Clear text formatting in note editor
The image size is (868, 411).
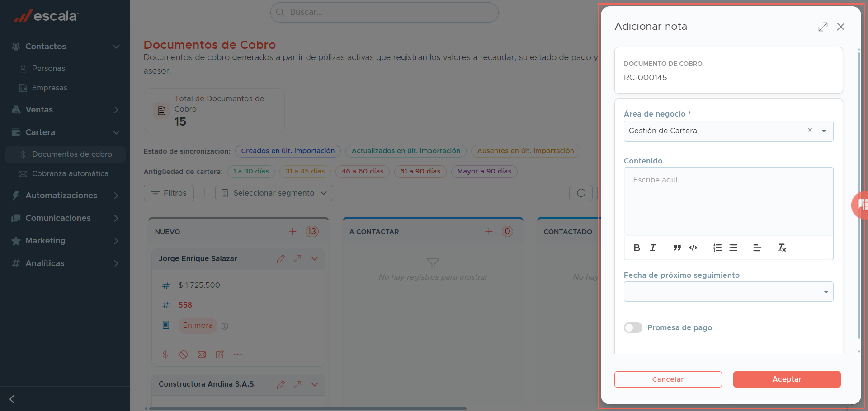(x=782, y=248)
